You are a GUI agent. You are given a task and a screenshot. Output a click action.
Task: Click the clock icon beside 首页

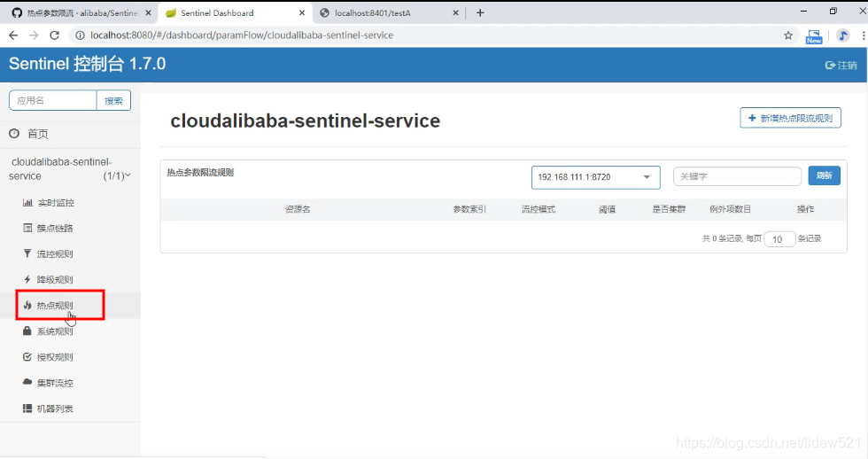pyautogui.click(x=14, y=134)
